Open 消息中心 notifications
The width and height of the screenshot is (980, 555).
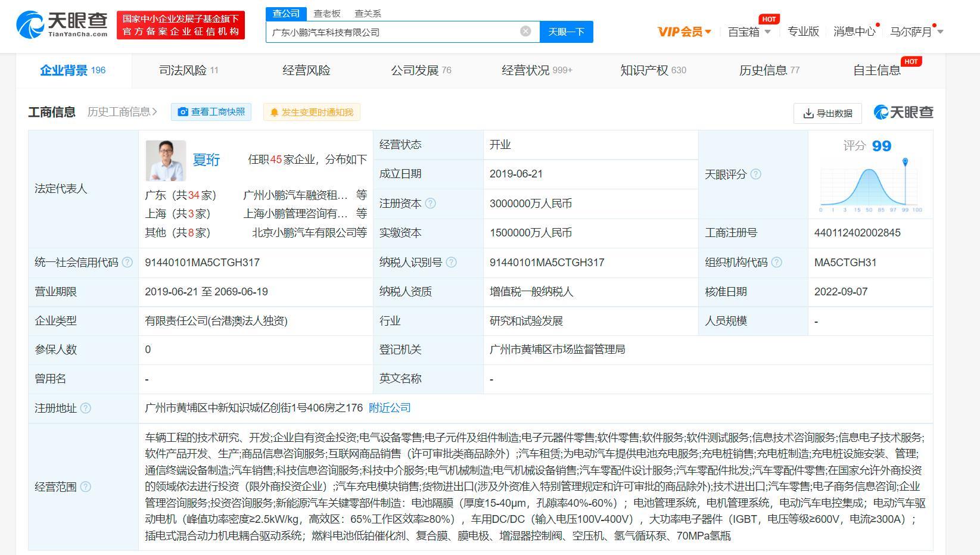click(854, 32)
